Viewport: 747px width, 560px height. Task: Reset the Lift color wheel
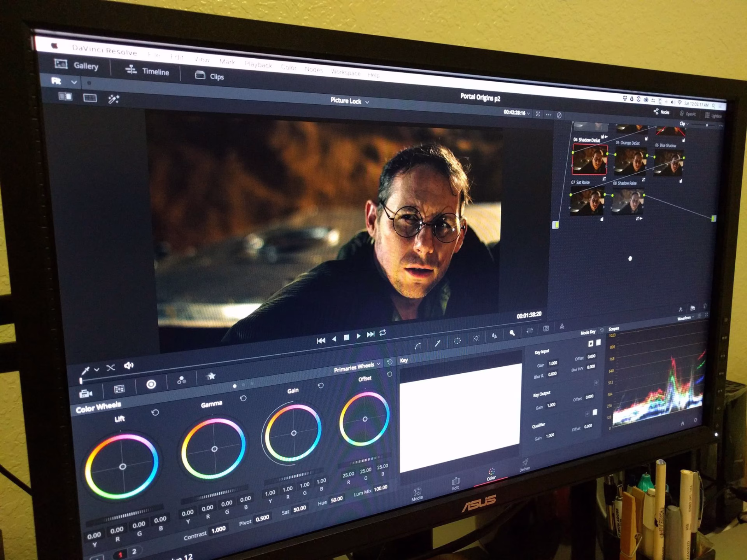coord(155,413)
